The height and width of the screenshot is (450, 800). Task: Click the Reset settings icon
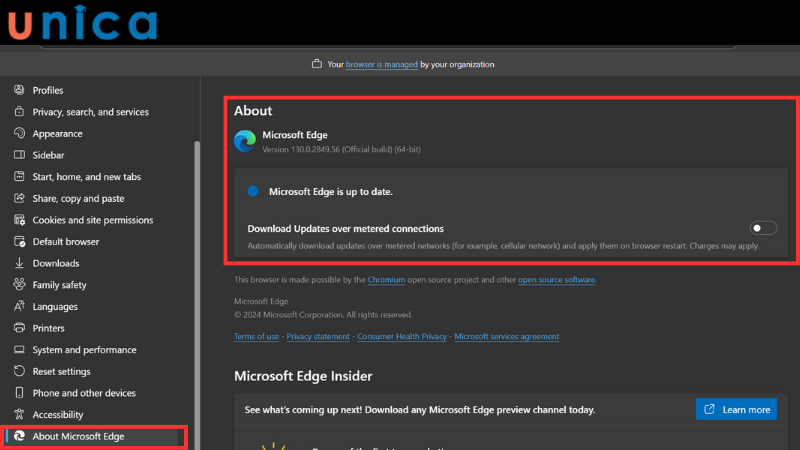coord(19,371)
